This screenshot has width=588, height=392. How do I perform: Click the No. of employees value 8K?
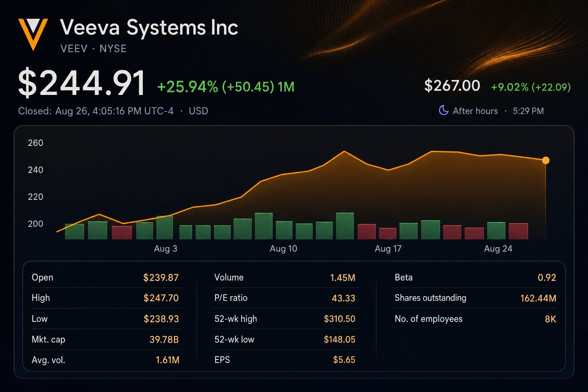pyautogui.click(x=550, y=319)
